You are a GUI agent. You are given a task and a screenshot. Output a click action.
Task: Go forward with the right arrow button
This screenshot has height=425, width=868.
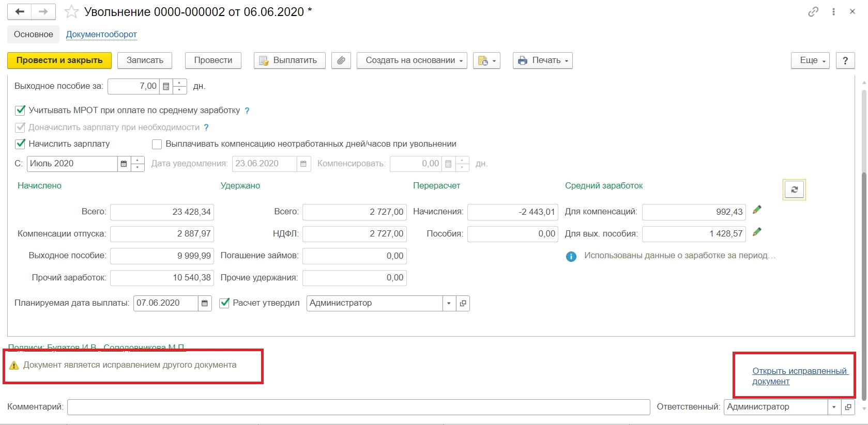pyautogui.click(x=43, y=11)
